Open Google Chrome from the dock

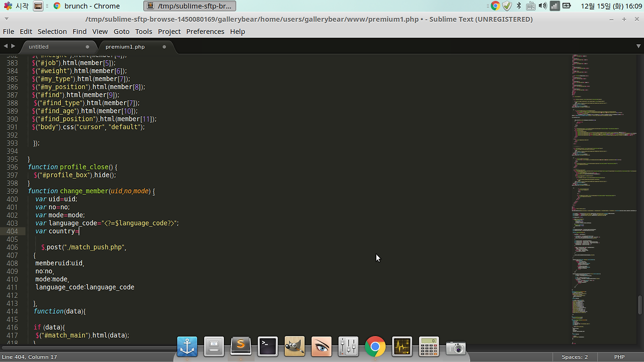pos(375,346)
